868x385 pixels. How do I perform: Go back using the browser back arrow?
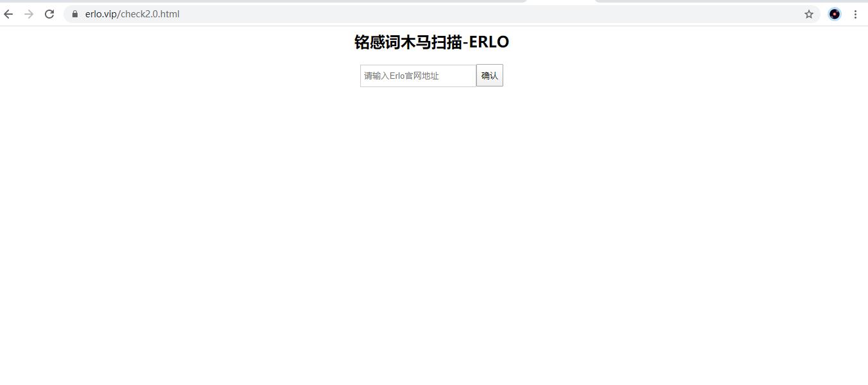[x=8, y=14]
